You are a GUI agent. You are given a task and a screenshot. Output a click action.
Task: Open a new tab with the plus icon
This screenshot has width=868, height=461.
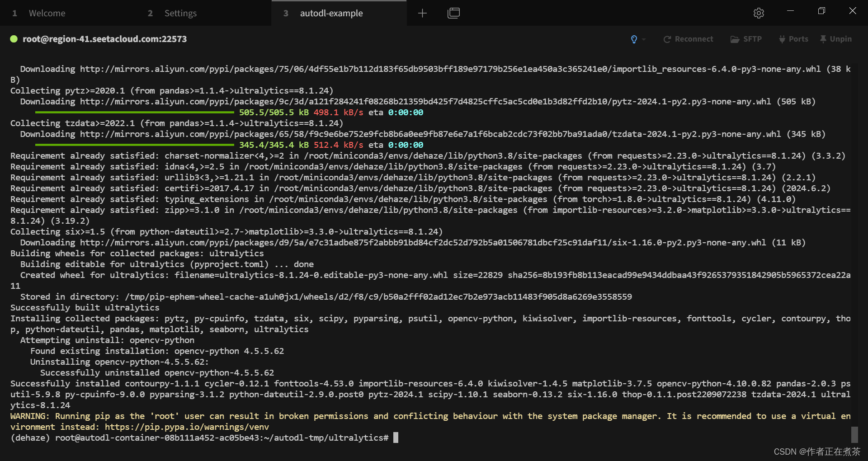click(422, 13)
